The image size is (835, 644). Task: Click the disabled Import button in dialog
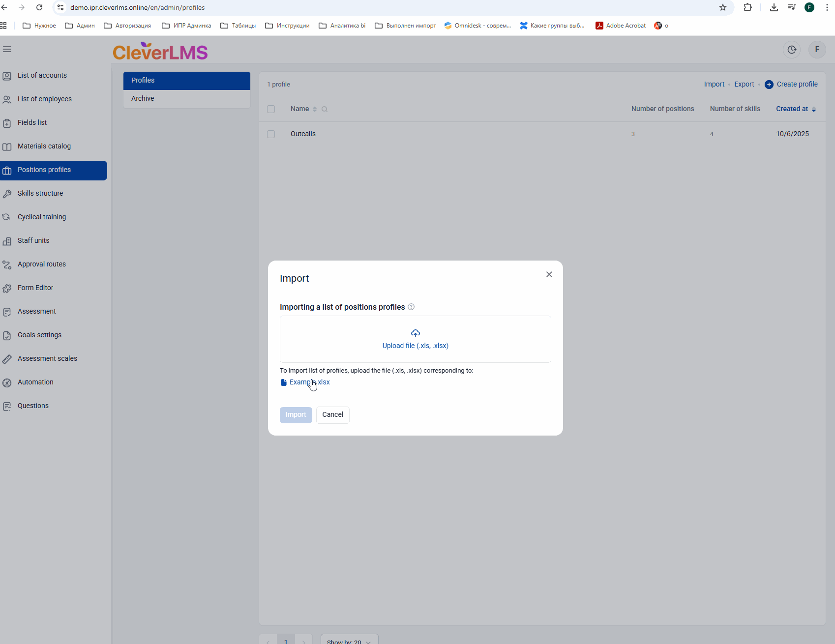click(296, 415)
